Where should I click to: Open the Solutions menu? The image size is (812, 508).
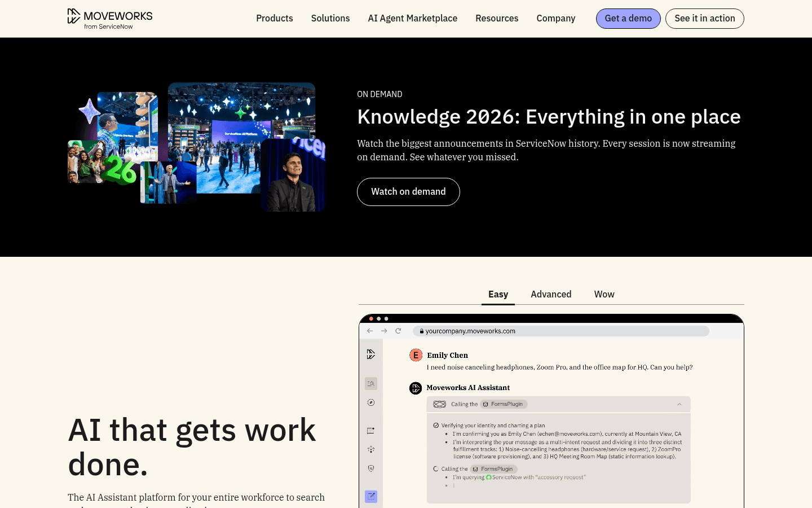pos(330,18)
